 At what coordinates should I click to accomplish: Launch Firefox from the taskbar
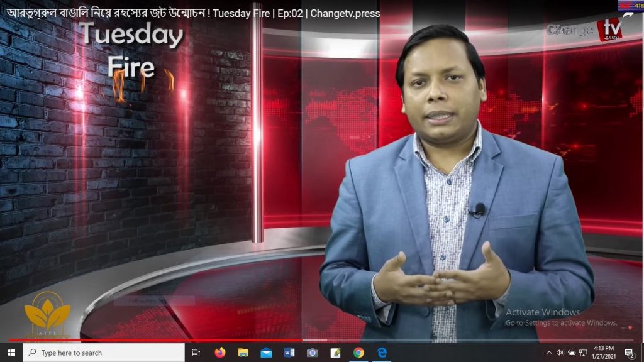(x=220, y=353)
